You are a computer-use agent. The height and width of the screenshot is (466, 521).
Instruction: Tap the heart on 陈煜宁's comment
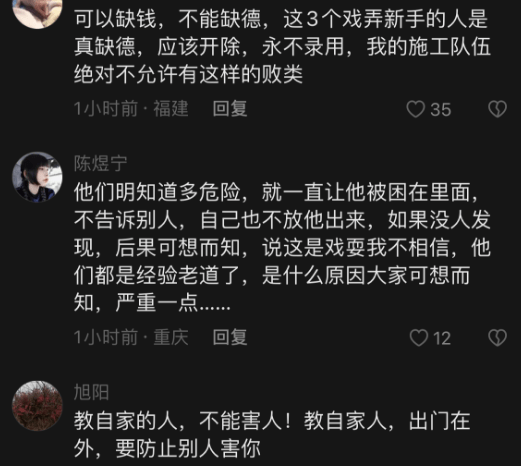[419, 338]
